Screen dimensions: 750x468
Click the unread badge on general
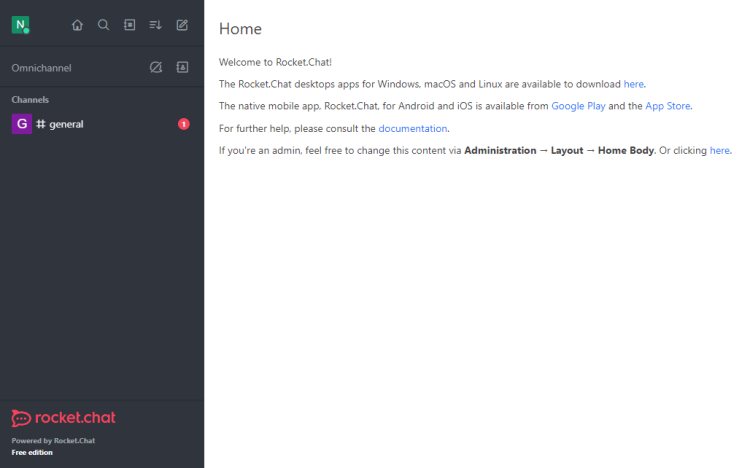pos(184,124)
